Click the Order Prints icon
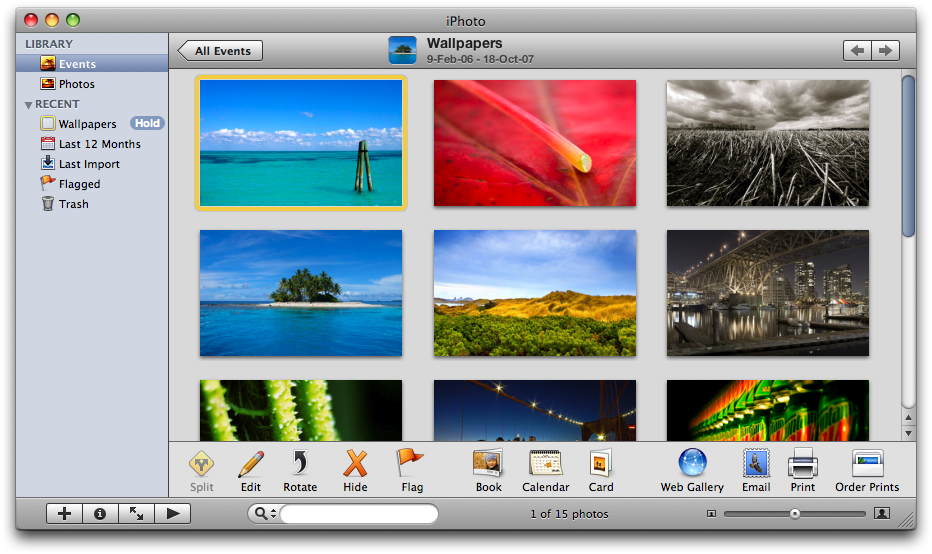 [867, 464]
